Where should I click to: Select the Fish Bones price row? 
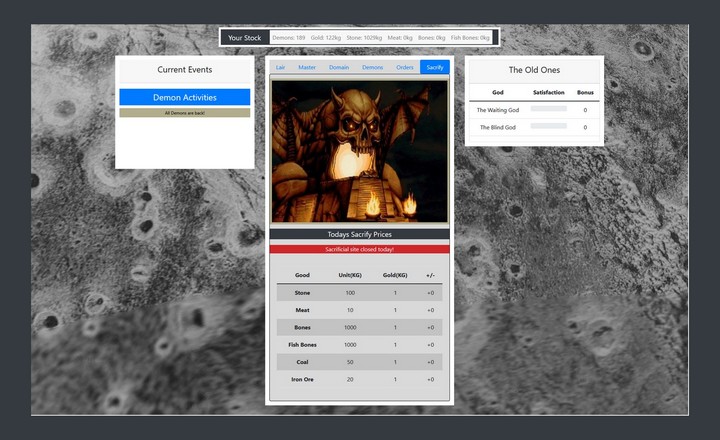coord(359,344)
